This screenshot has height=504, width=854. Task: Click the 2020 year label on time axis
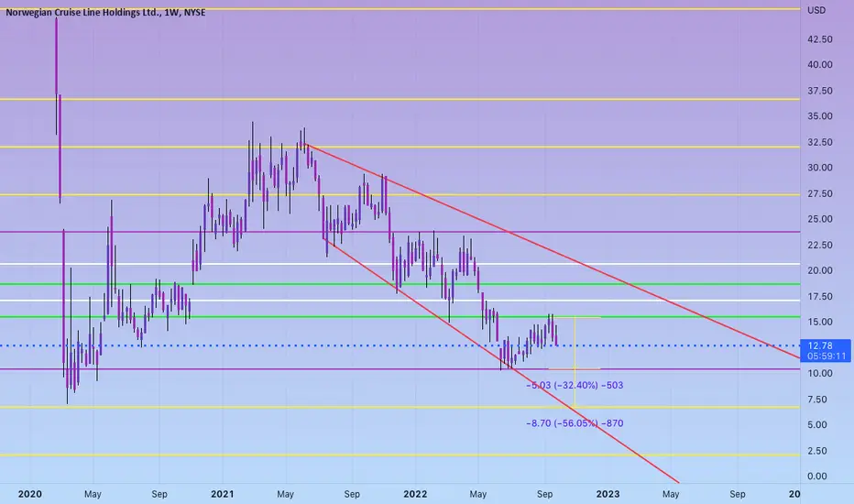pos(29,494)
